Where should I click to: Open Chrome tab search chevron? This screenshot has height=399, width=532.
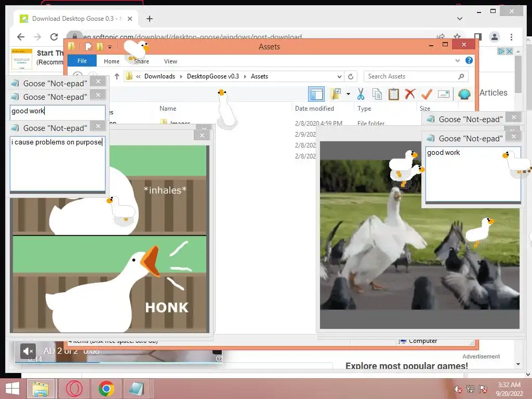click(460, 19)
